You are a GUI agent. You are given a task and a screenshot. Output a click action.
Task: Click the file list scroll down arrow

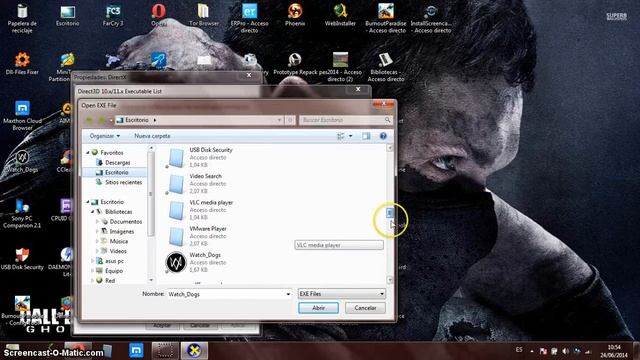click(390, 280)
